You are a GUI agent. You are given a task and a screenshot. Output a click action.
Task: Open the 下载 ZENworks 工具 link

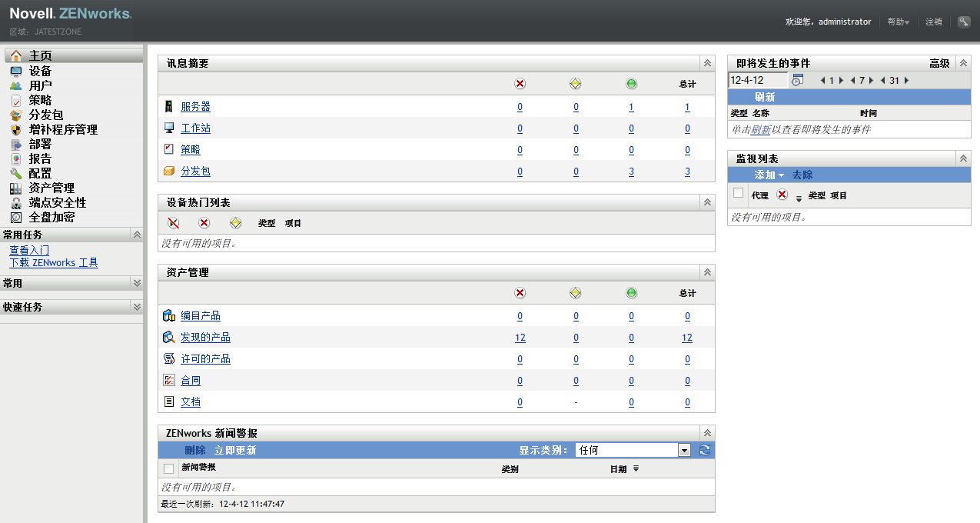pyautogui.click(x=54, y=263)
